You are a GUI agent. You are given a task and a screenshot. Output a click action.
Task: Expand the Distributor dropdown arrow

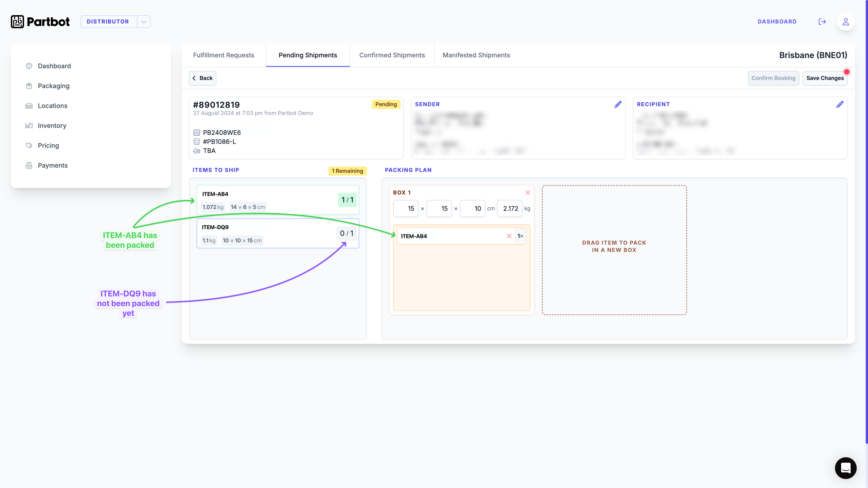point(144,21)
